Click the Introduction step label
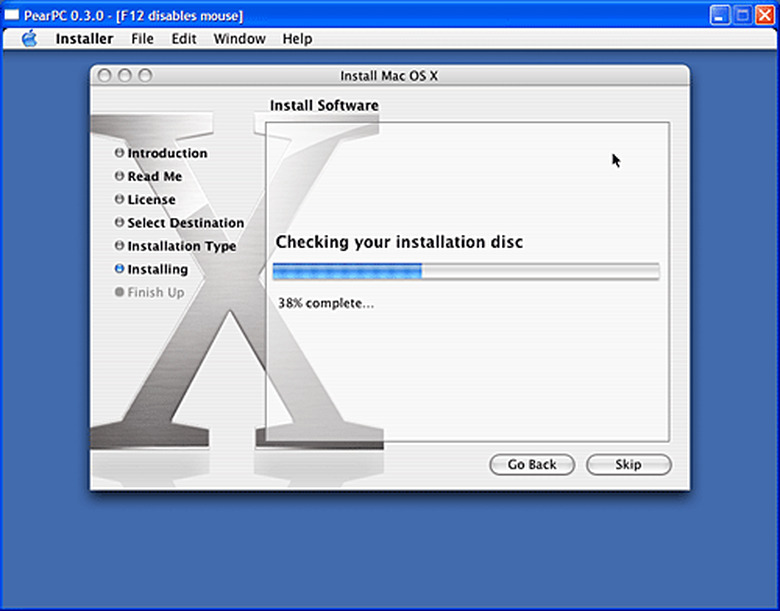The image size is (780, 611). point(167,153)
